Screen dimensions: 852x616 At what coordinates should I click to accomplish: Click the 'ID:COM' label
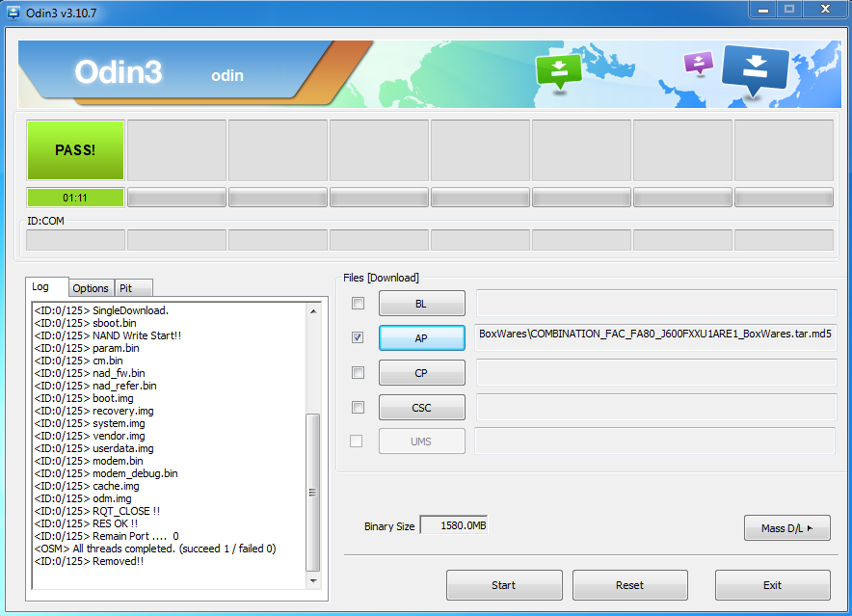pyautogui.click(x=45, y=221)
